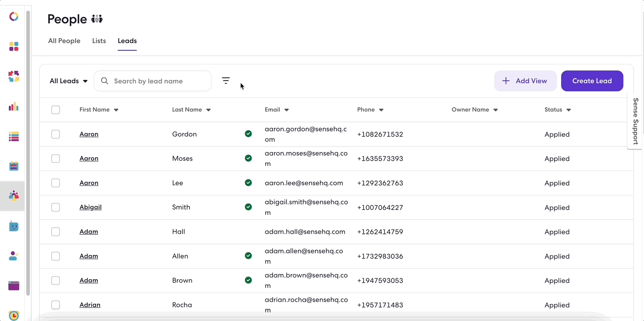Screen dimensions: 644x321
Task: Check the box for Adrian Rocha
Action: coord(56,305)
